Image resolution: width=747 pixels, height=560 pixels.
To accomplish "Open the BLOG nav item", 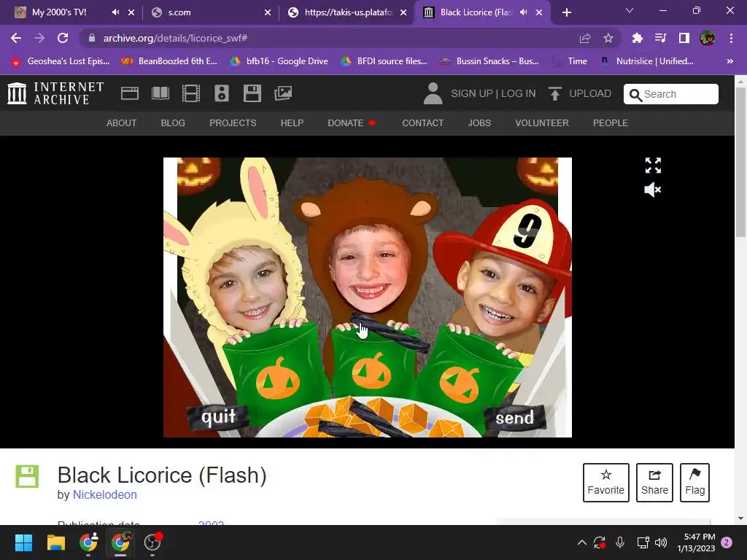I will tap(173, 122).
